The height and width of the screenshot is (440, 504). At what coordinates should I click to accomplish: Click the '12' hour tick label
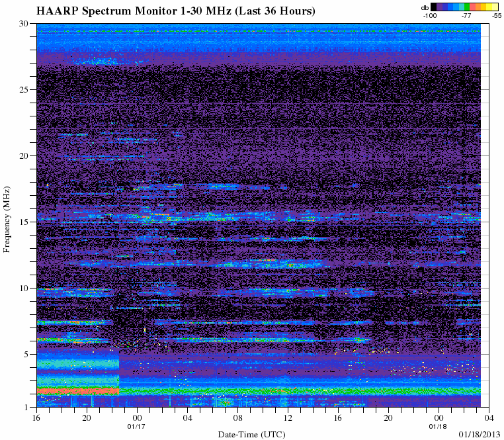pyautogui.click(x=288, y=418)
